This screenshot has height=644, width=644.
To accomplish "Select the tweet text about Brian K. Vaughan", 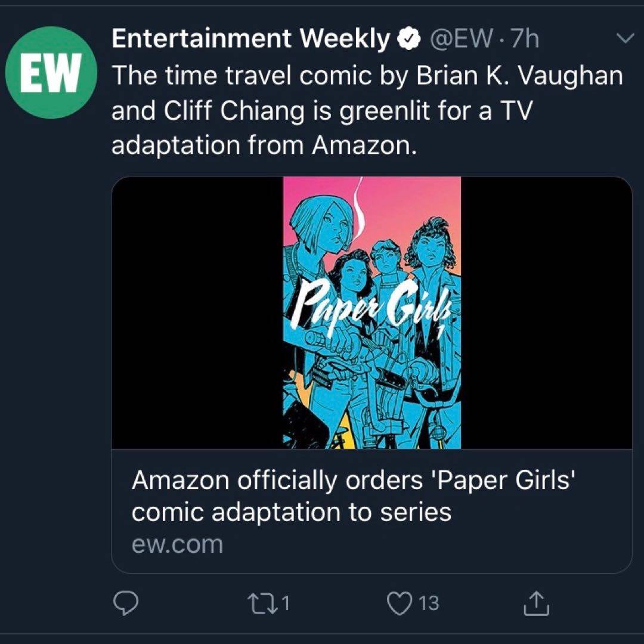I will (x=367, y=110).
